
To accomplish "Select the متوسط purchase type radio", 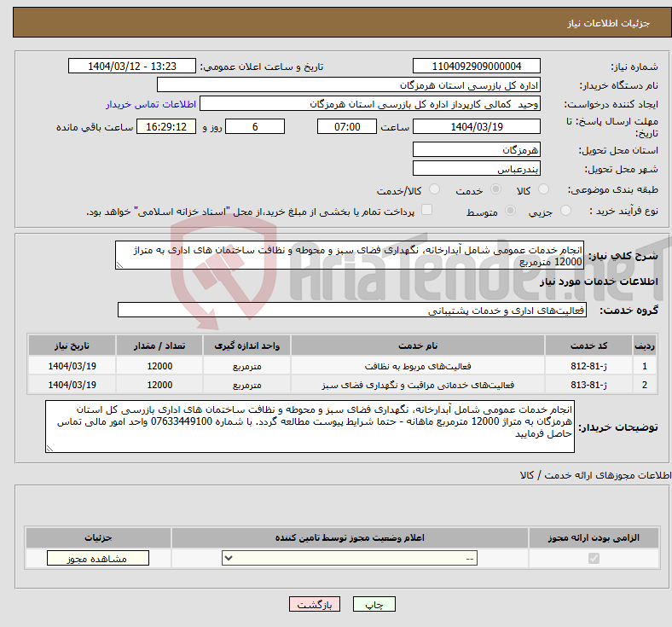I will [510, 211].
